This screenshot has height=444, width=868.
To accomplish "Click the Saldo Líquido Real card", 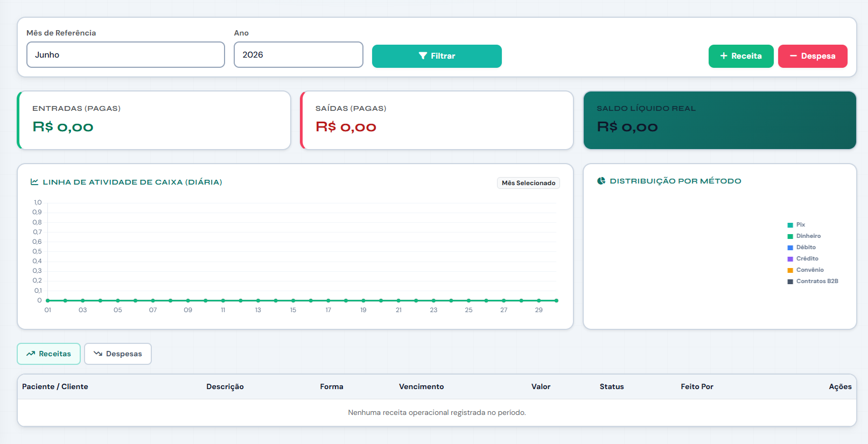I will pos(720,120).
